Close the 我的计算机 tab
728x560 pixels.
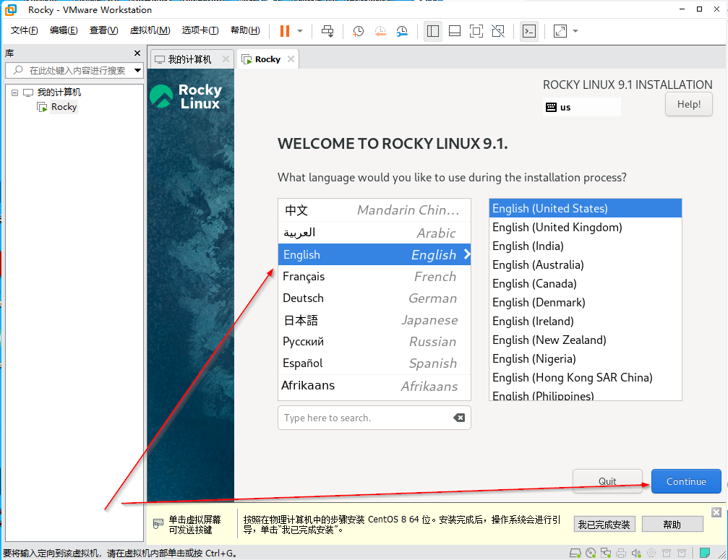pos(226,59)
